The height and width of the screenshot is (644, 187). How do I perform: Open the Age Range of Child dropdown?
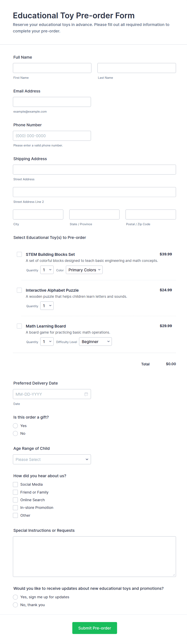click(x=52, y=459)
